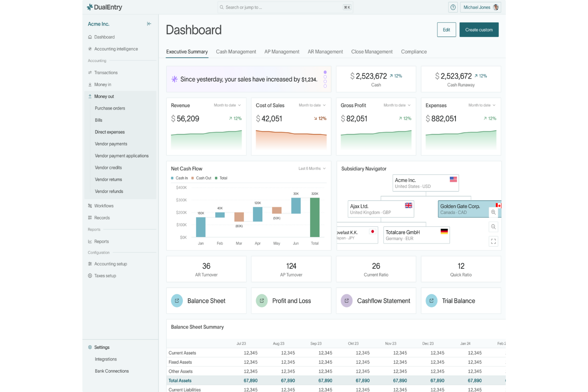Click the zoom-in icon in Subsidiary Navigator
Viewport: 588px width, 392px height.
[493, 212]
